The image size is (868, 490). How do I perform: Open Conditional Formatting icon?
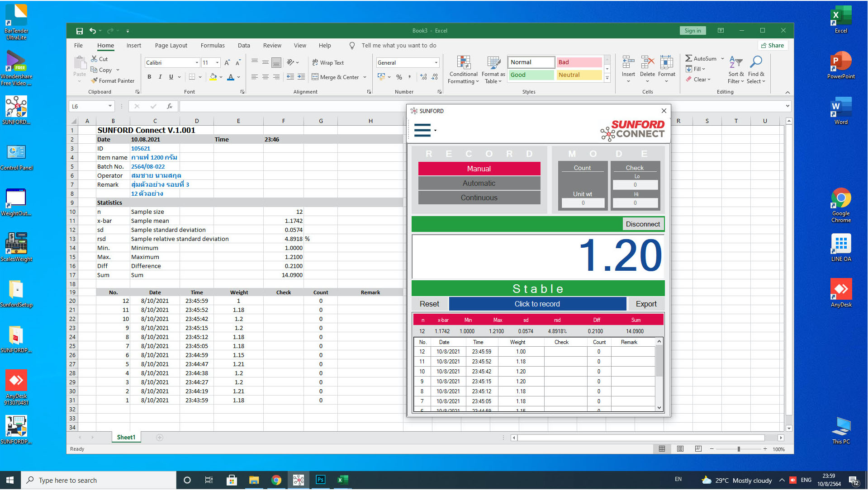pyautogui.click(x=463, y=63)
